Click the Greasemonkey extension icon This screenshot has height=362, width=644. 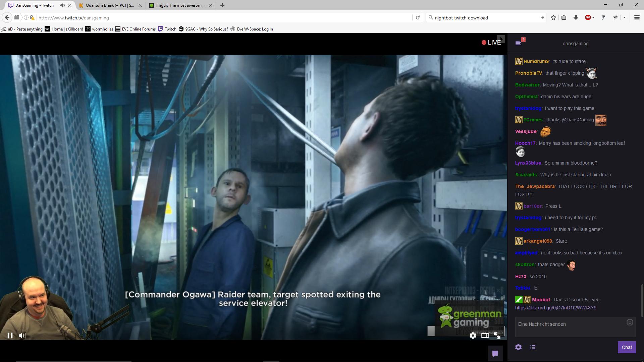pyautogui.click(x=615, y=18)
